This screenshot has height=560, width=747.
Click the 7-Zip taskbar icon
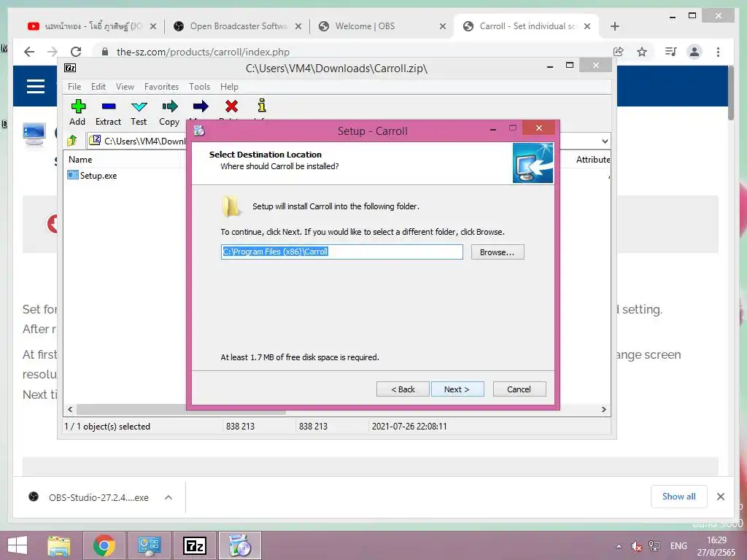[195, 545]
